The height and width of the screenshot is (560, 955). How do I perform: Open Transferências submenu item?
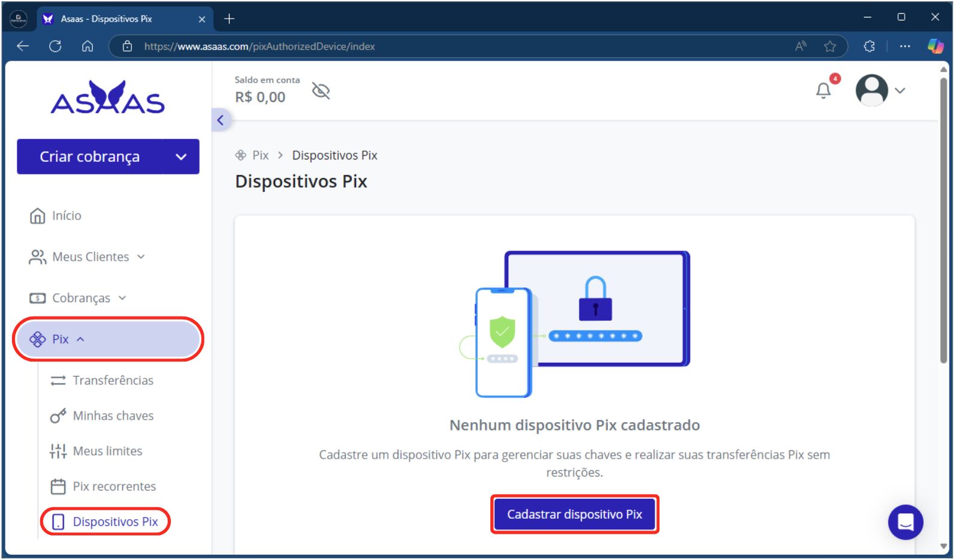click(x=102, y=381)
